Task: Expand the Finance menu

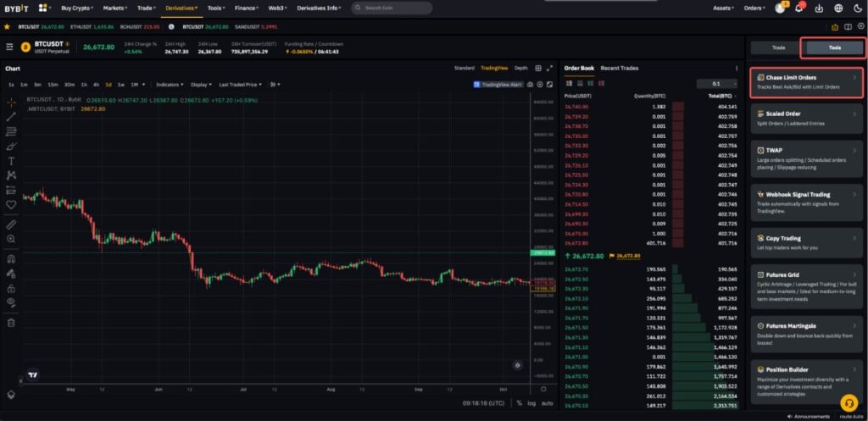Action: 245,8
